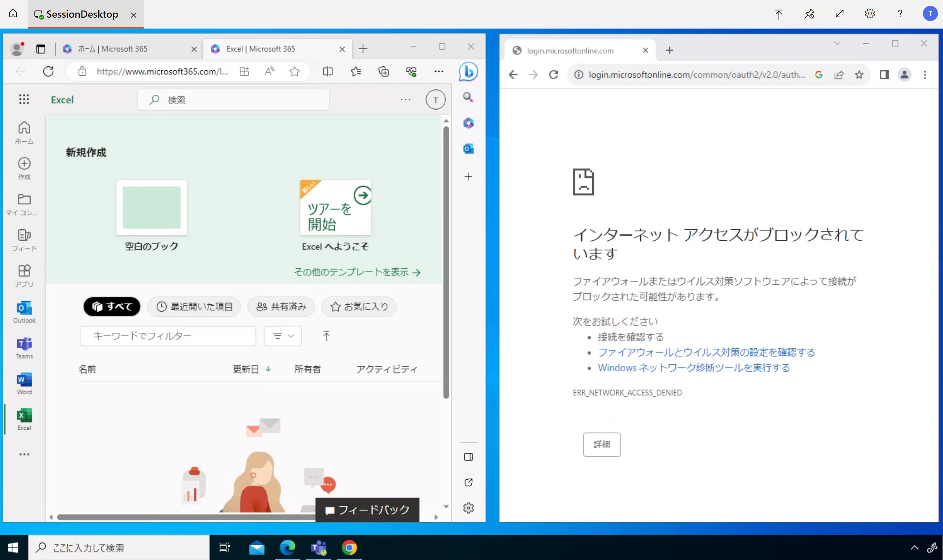This screenshot has width=943, height=560.
Task: Open a new tab in Chrome
Action: [670, 50]
